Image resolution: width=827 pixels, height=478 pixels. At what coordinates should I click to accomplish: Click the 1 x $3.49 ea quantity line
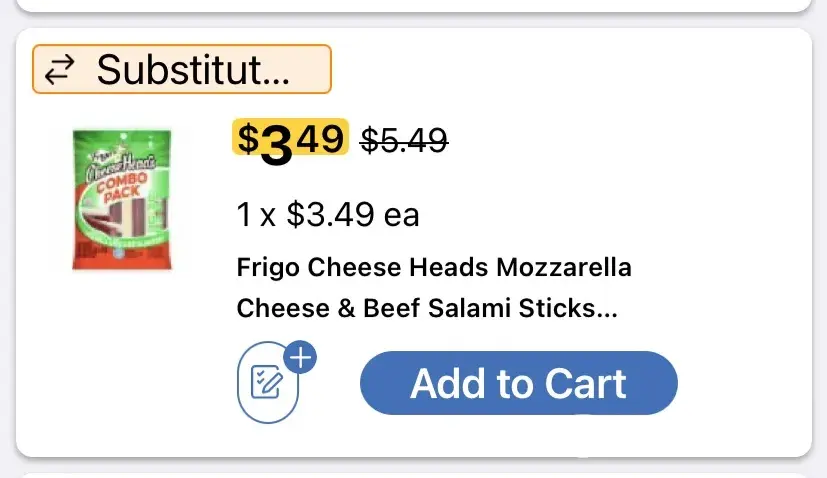point(328,214)
